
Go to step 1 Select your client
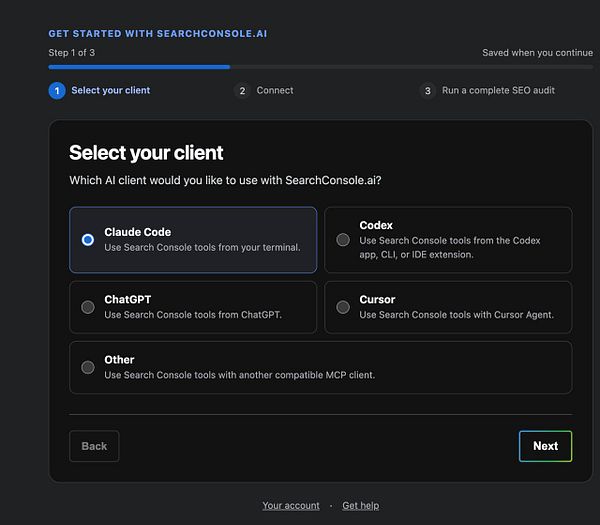click(x=99, y=91)
